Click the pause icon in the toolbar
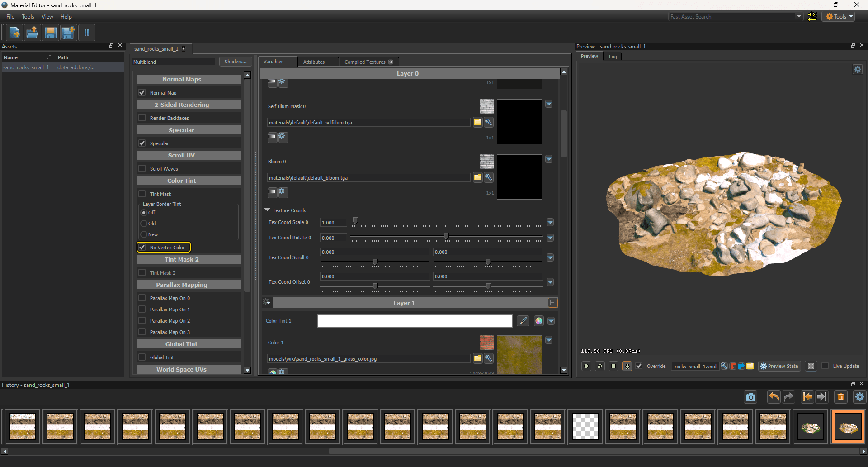 pyautogui.click(x=86, y=33)
